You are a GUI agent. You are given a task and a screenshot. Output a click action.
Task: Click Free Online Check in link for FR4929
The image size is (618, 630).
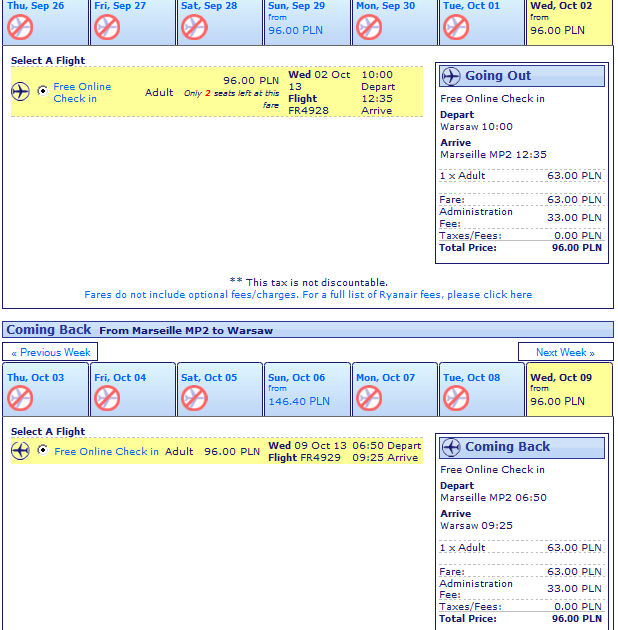[106, 452]
